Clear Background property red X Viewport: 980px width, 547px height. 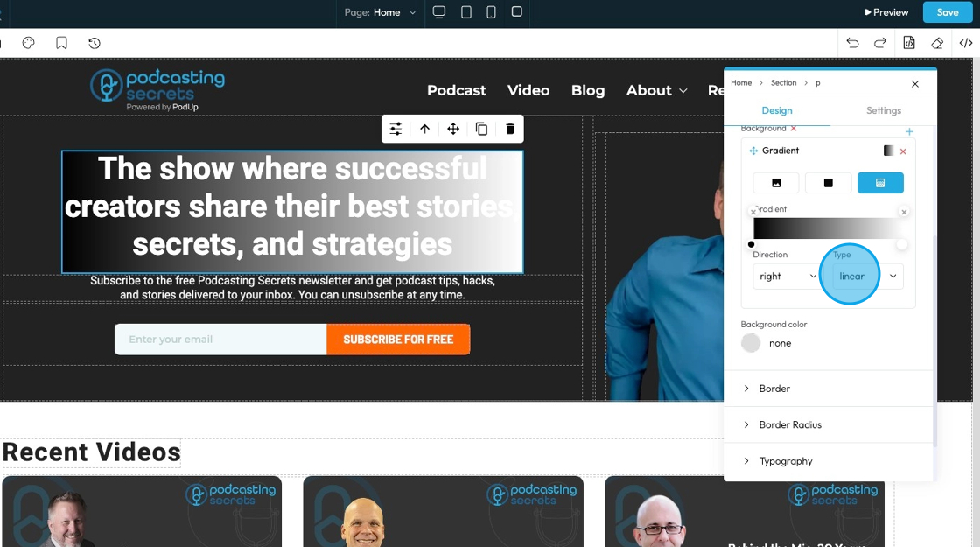tap(794, 128)
